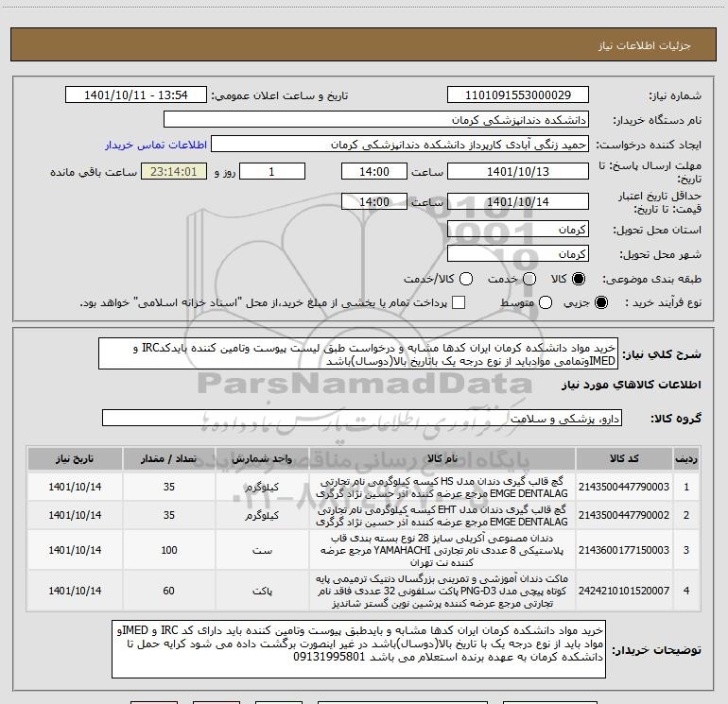Click the PNG-D3 dental model item name
Image resolution: width=728 pixels, height=704 pixels.
[442, 592]
